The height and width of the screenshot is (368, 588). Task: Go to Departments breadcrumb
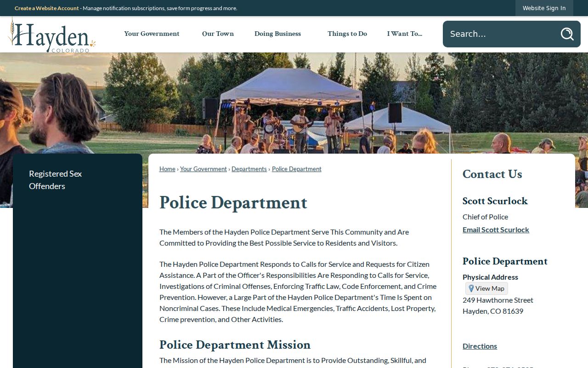[249, 169]
